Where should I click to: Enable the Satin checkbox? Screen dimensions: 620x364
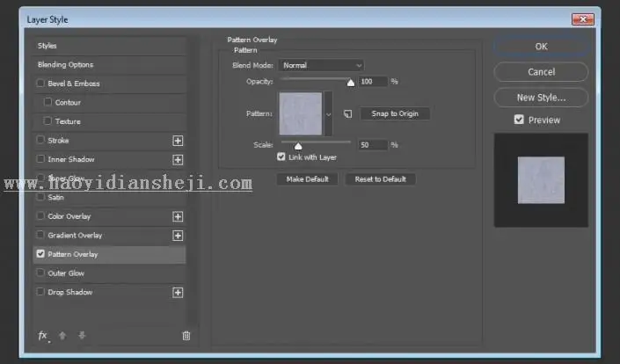40,197
